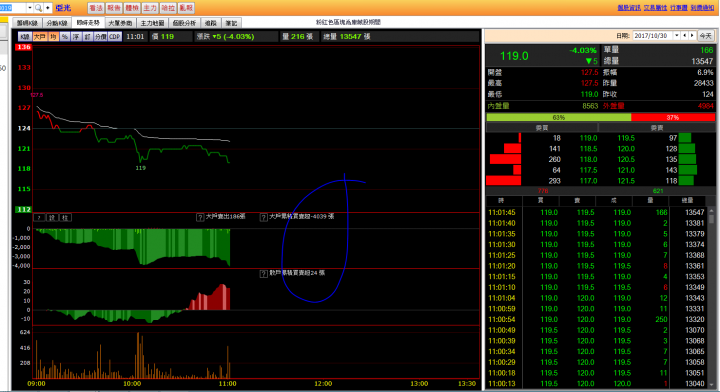
Task: Click the last blue link at top right
Action: pos(703,8)
